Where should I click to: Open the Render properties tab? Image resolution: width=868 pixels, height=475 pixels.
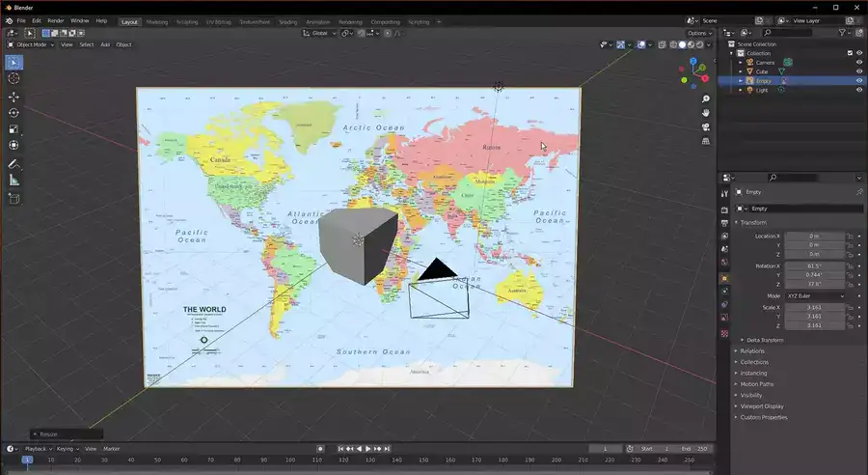(x=724, y=210)
